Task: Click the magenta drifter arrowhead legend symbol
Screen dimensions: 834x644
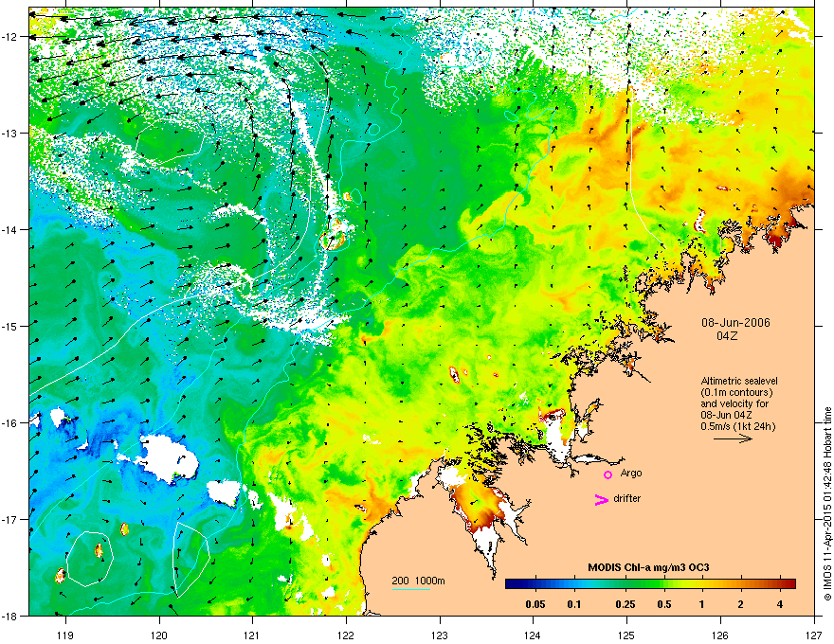Action: 601,499
